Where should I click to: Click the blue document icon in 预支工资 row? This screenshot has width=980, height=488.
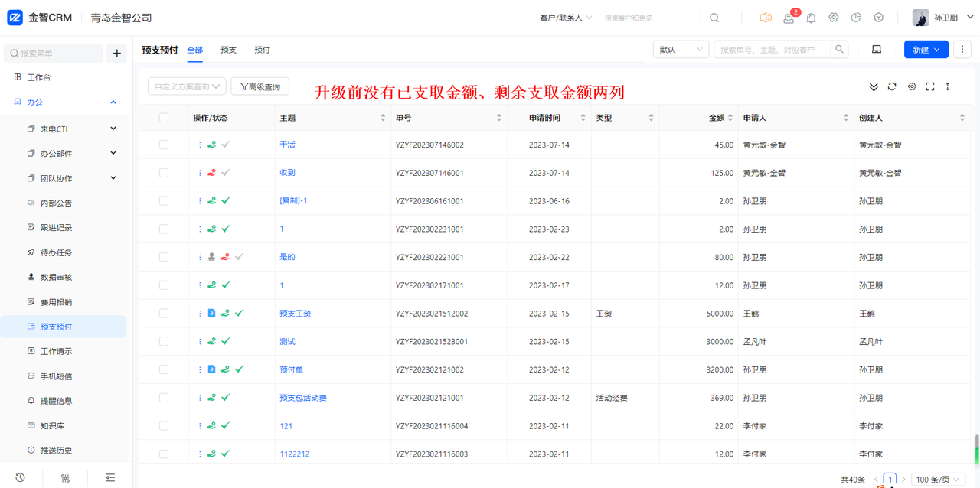click(212, 313)
